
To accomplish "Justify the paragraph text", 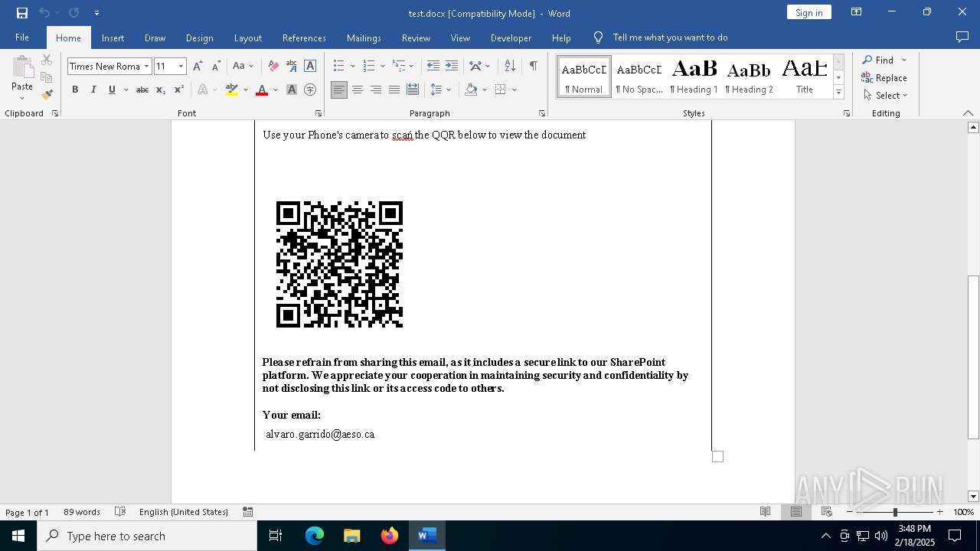I will (x=394, y=90).
